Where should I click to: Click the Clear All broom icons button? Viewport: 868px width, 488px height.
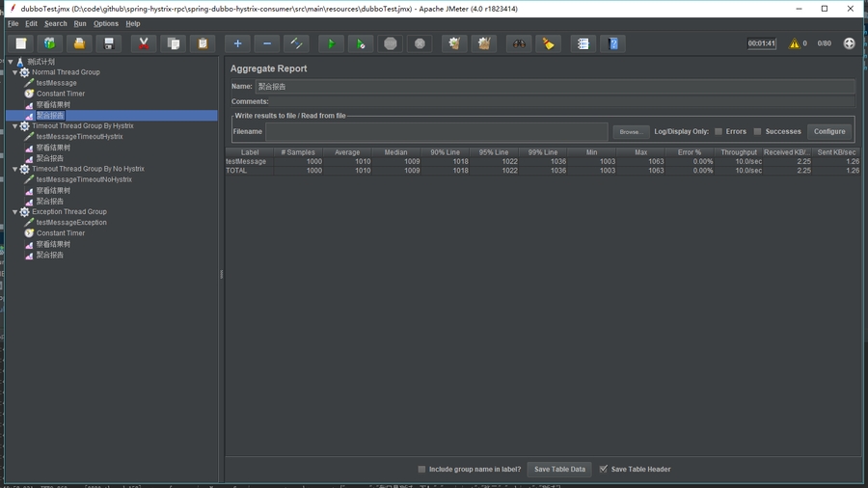[x=484, y=43]
